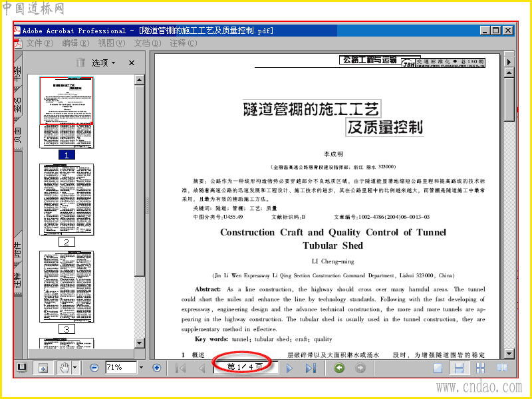Screen dimensions: 532x399
Task: Click the zoom in plus button
Action: (157, 368)
